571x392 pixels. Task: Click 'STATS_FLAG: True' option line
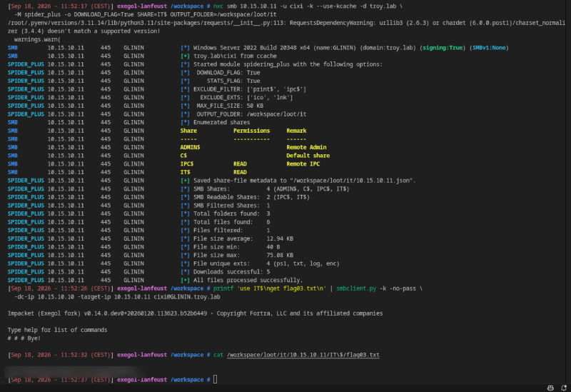[233, 81]
